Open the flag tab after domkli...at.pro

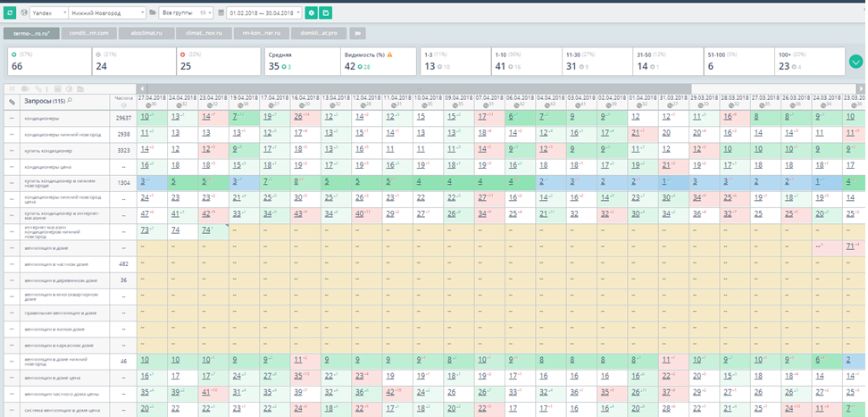coord(357,33)
